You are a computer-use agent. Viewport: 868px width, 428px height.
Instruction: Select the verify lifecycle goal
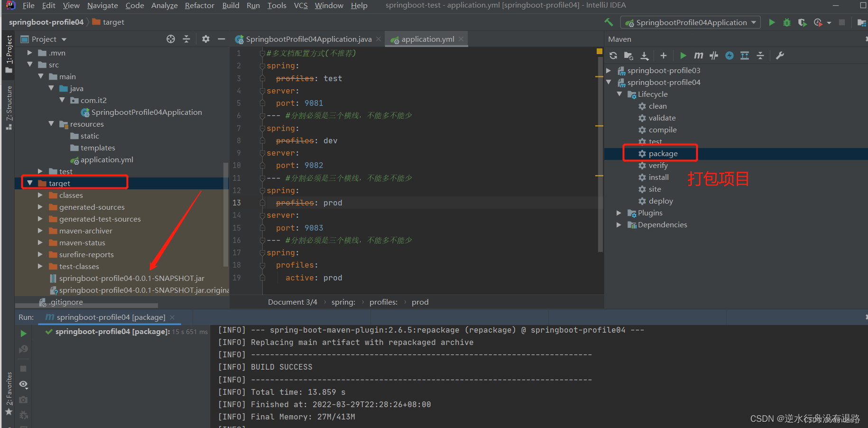pos(658,166)
